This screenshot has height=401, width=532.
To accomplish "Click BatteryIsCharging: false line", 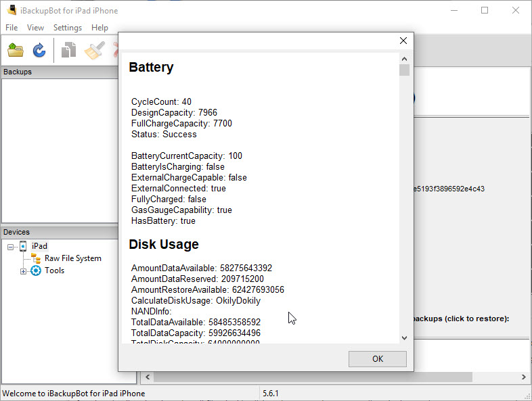I will [x=178, y=167].
